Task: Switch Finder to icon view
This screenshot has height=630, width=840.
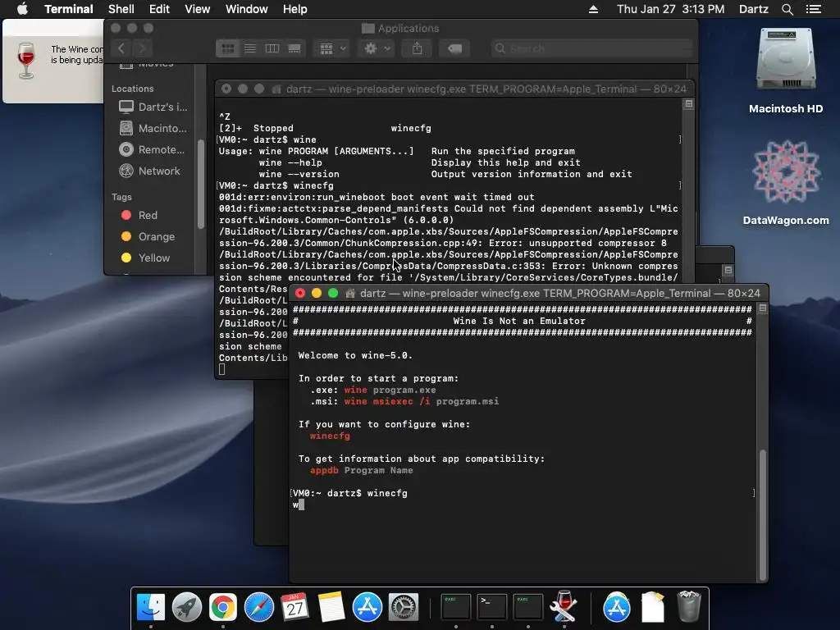Action: pos(228,48)
